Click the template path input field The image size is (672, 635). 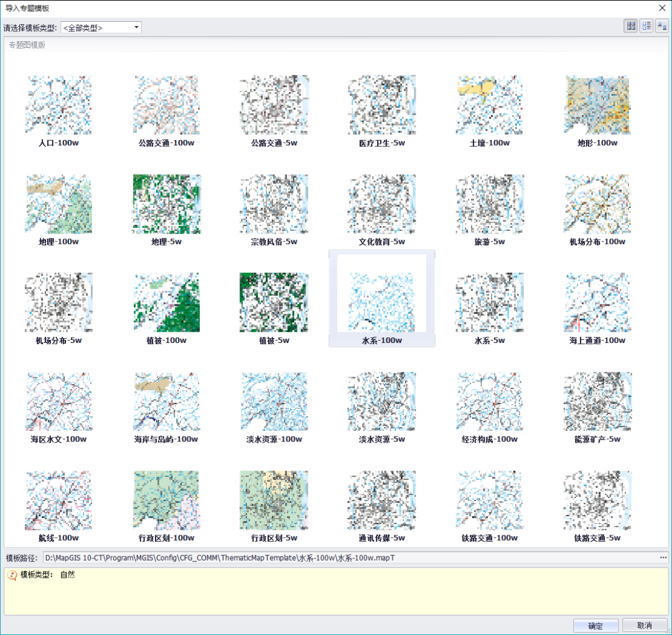click(x=348, y=558)
